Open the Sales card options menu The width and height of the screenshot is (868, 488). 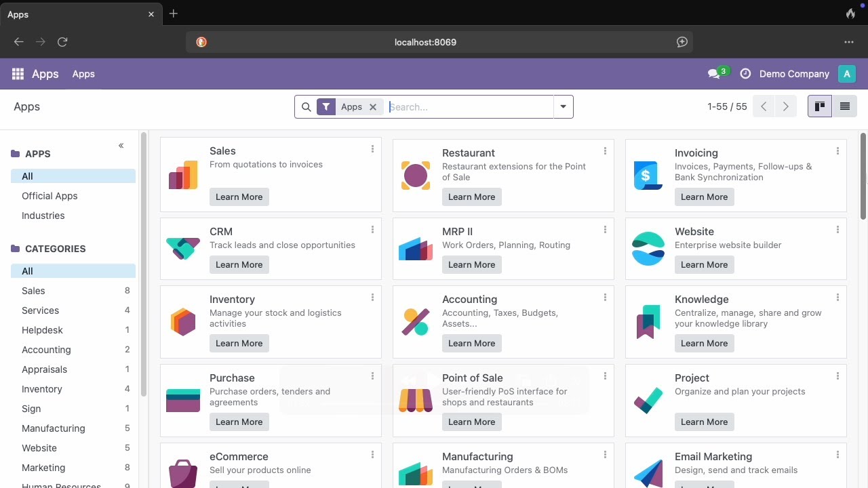[x=372, y=149]
